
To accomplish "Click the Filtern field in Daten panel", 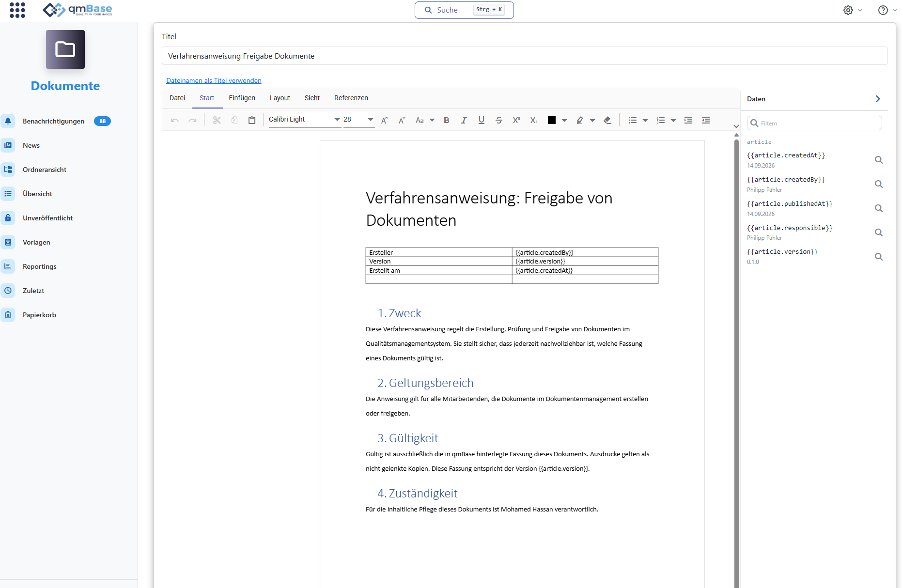I will [x=814, y=123].
